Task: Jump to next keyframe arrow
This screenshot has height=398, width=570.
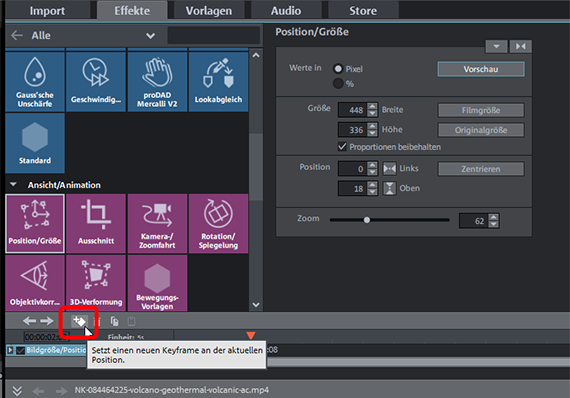Action: 47,321
